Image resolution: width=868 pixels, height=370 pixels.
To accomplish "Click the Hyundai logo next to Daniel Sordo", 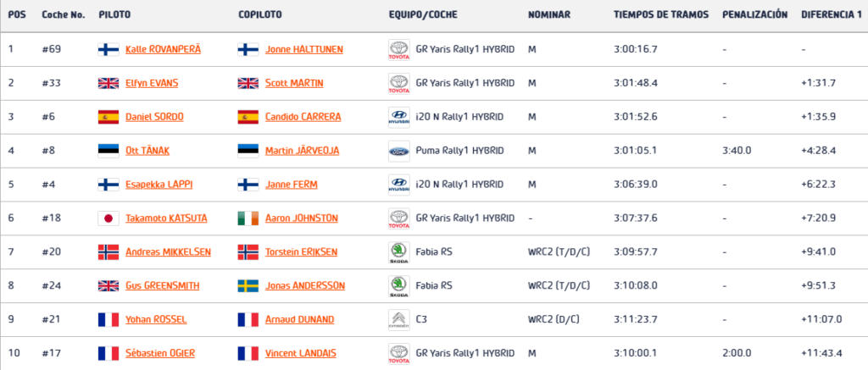I will 399,117.
